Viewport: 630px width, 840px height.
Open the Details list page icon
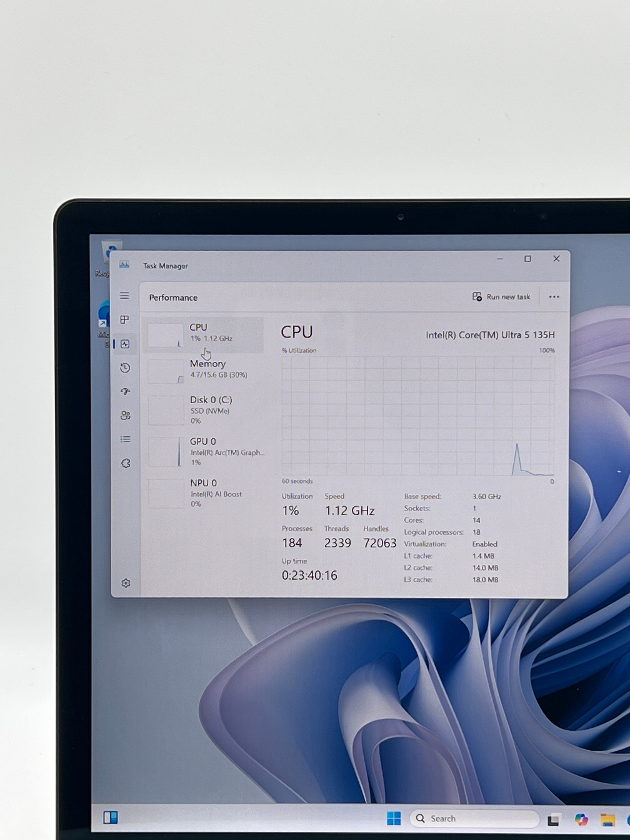click(125, 439)
